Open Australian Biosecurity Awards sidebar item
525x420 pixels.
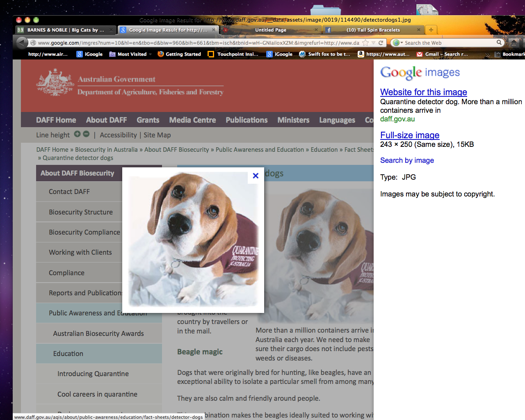(x=99, y=333)
